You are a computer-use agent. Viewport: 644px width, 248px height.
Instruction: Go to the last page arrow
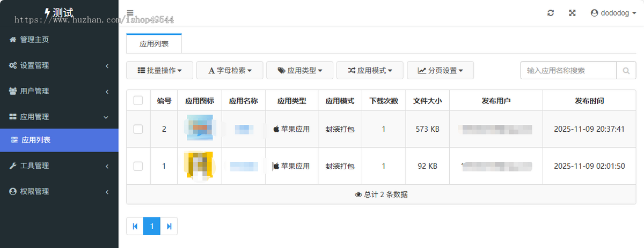click(x=169, y=226)
